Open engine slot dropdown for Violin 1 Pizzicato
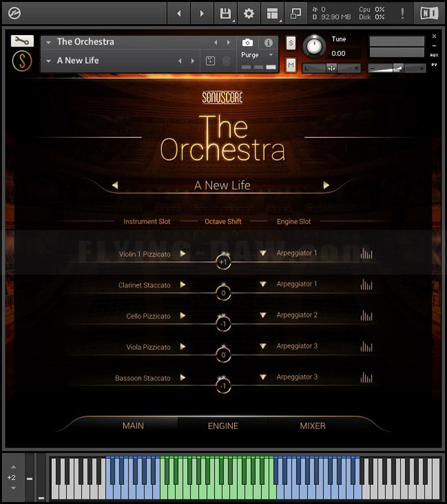The width and height of the screenshot is (447, 504). (263, 253)
